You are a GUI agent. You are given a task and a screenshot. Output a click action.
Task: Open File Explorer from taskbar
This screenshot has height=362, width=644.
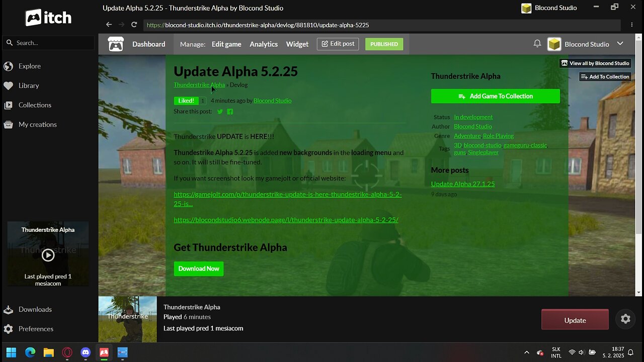[49, 352]
